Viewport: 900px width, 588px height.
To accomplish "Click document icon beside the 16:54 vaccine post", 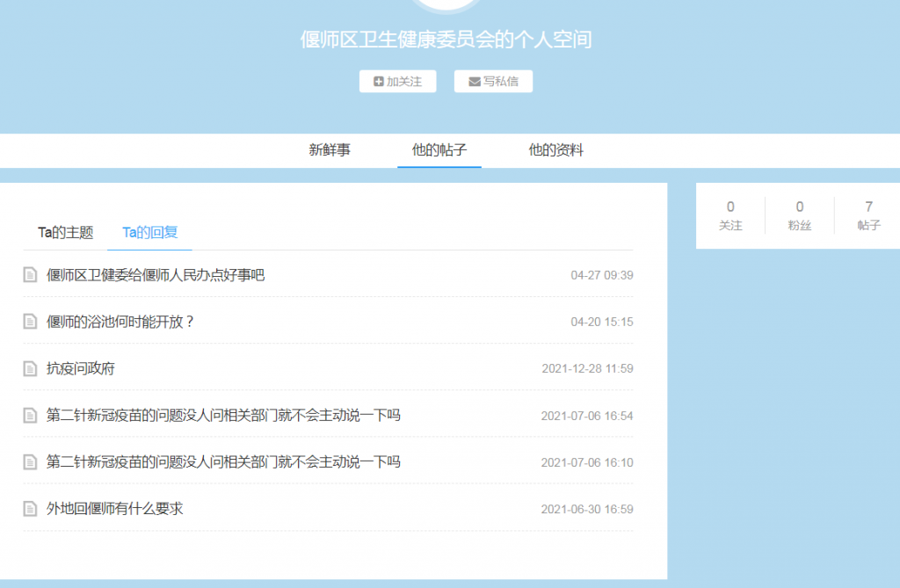I will coord(31,415).
